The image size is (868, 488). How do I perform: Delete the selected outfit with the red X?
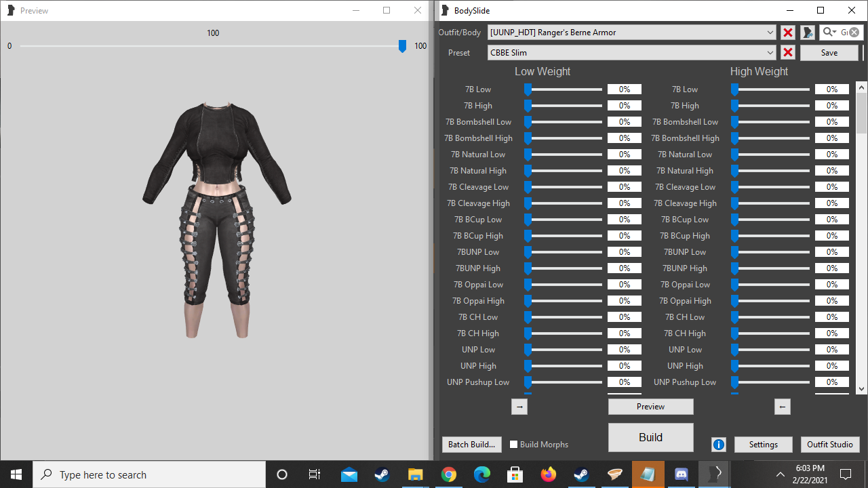point(786,32)
